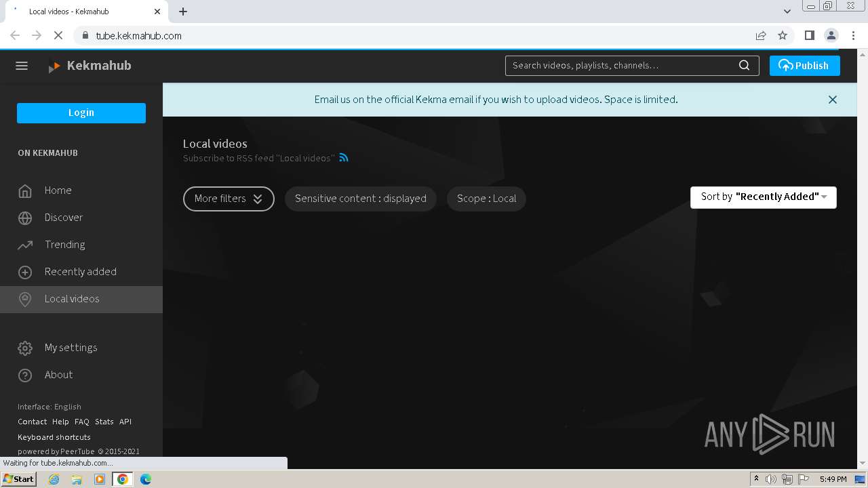Screen dimensions: 868x488
Task: Open Keyboard shortcuts link
Action: point(54,437)
